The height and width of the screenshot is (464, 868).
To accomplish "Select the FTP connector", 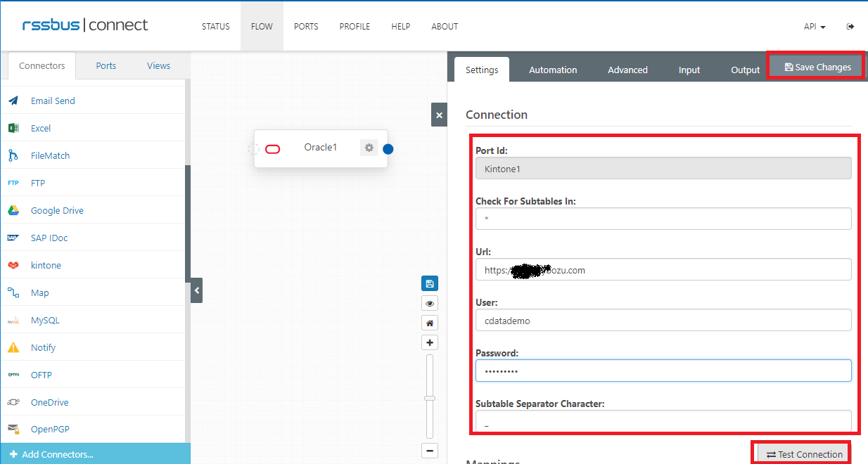I will click(40, 183).
